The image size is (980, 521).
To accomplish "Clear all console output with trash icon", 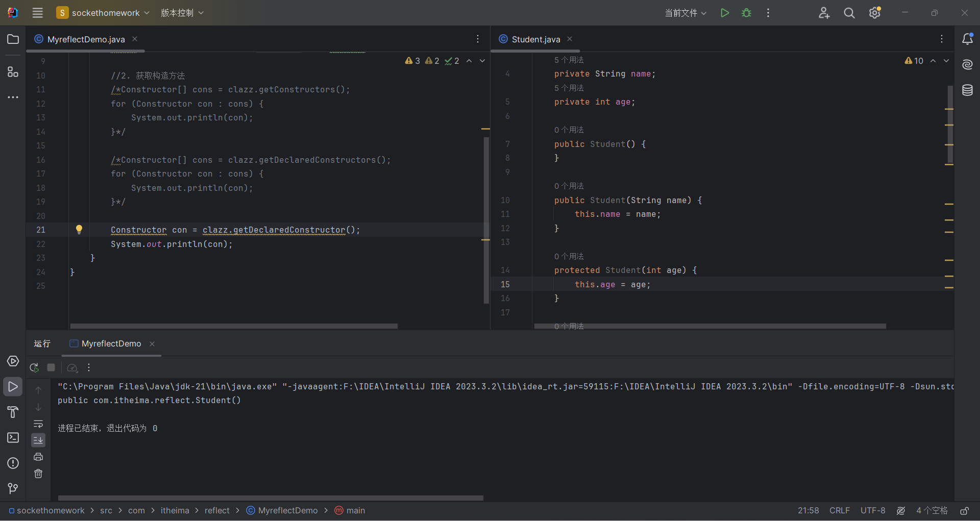I will pos(38,474).
